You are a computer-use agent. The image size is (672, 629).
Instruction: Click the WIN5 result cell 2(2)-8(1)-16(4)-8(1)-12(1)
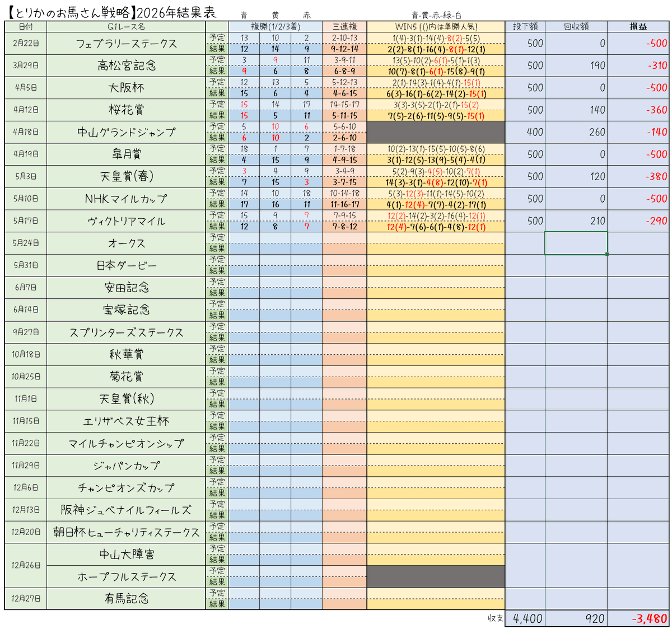tap(436, 49)
